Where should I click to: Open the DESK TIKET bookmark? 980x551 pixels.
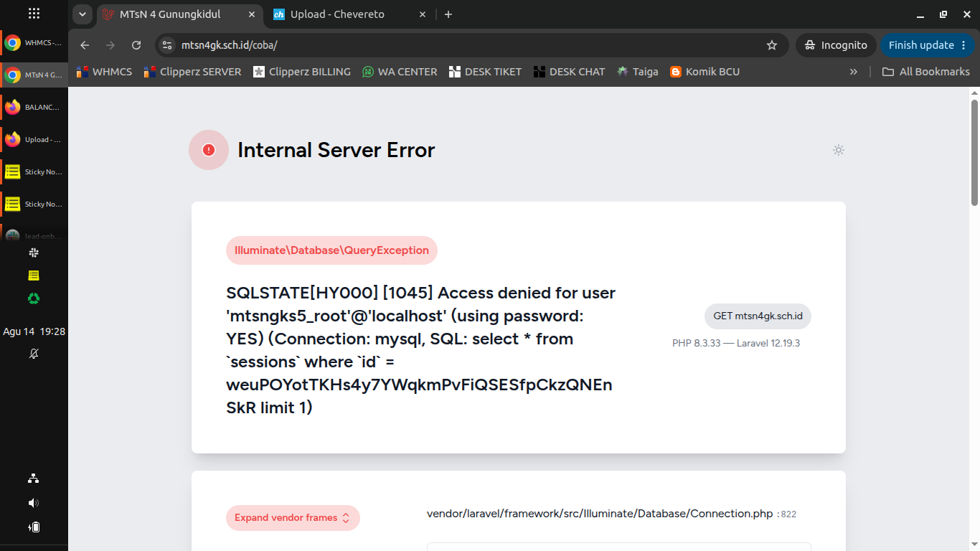pos(485,72)
